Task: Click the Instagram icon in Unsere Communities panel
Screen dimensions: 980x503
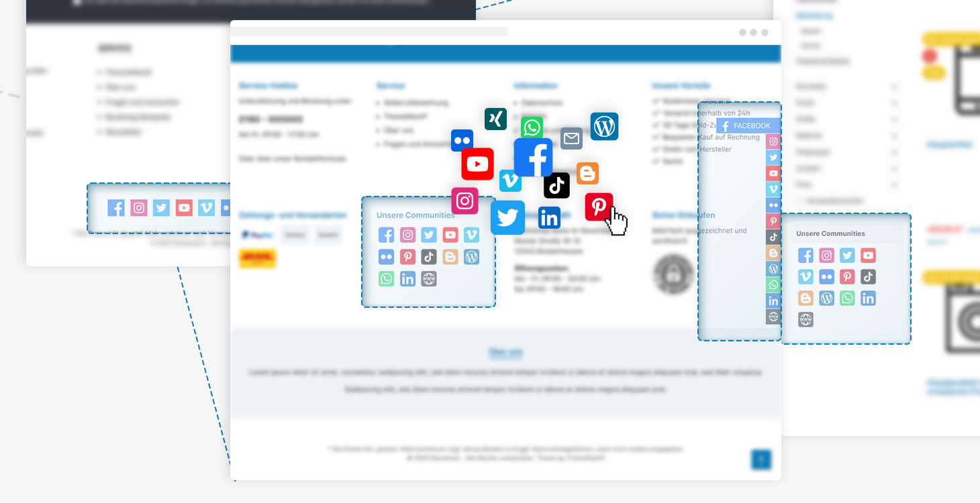Action: click(407, 235)
